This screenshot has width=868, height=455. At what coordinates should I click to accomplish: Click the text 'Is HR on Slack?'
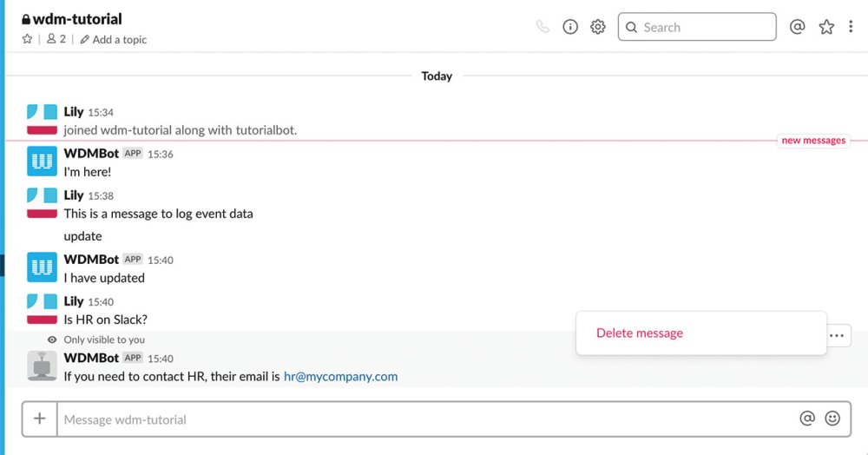pyautogui.click(x=106, y=320)
